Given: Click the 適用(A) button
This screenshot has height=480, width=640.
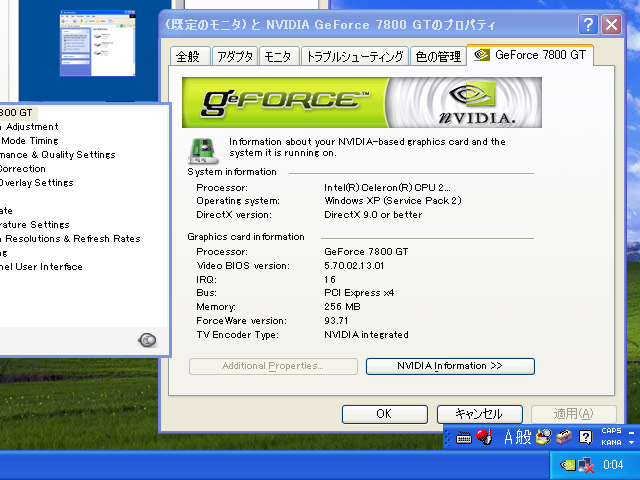Looking at the screenshot, I should tap(573, 414).
